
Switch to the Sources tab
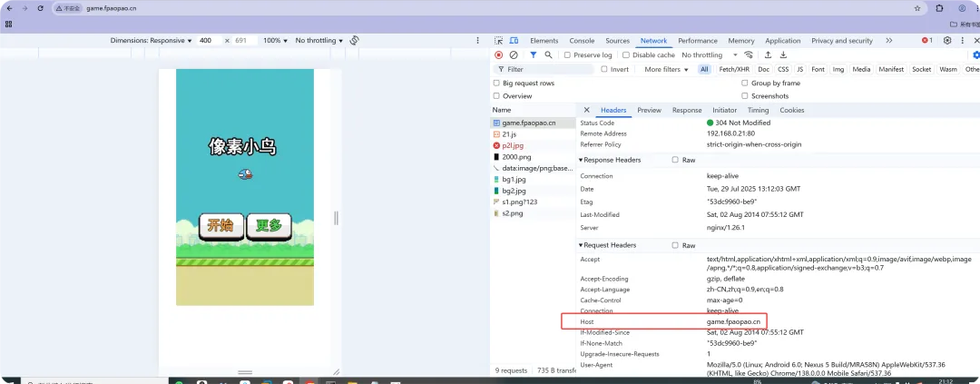(618, 41)
